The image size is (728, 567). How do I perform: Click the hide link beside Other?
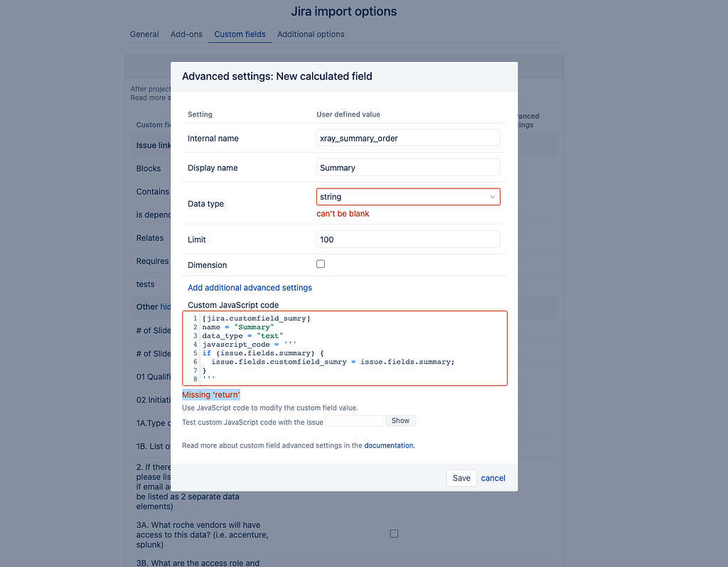165,307
